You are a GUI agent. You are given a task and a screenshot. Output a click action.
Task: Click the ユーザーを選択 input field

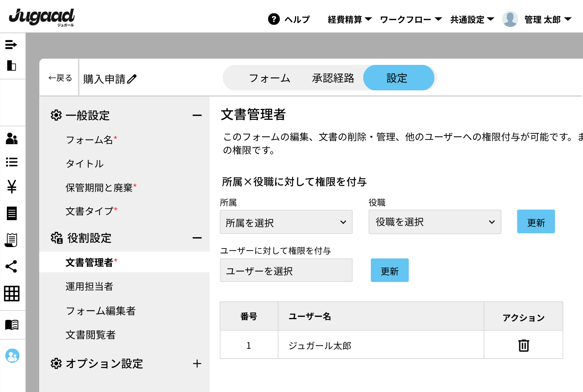[x=286, y=271]
